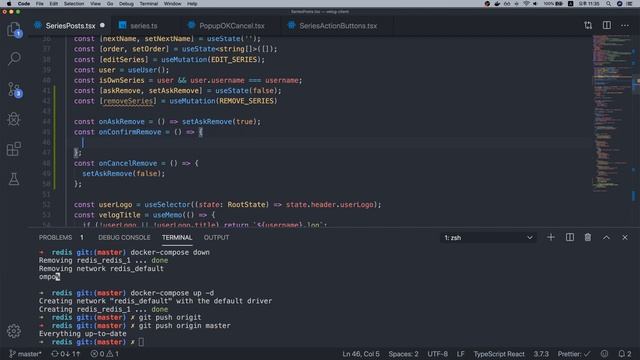This screenshot has height=360, width=640.
Task: Open the DEBUG CONSOLE panel tab
Action: pos(124,238)
